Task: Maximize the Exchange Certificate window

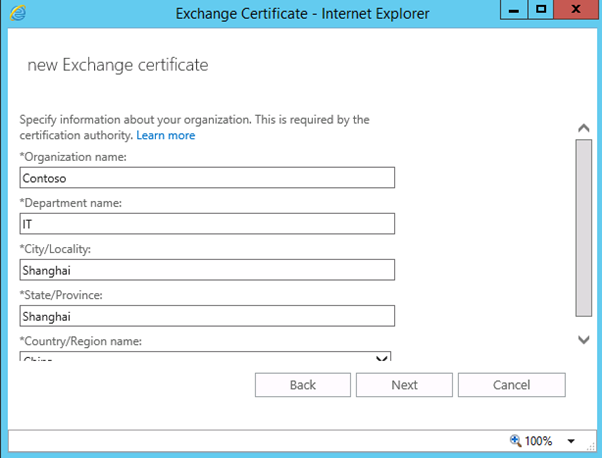Action: [541, 10]
